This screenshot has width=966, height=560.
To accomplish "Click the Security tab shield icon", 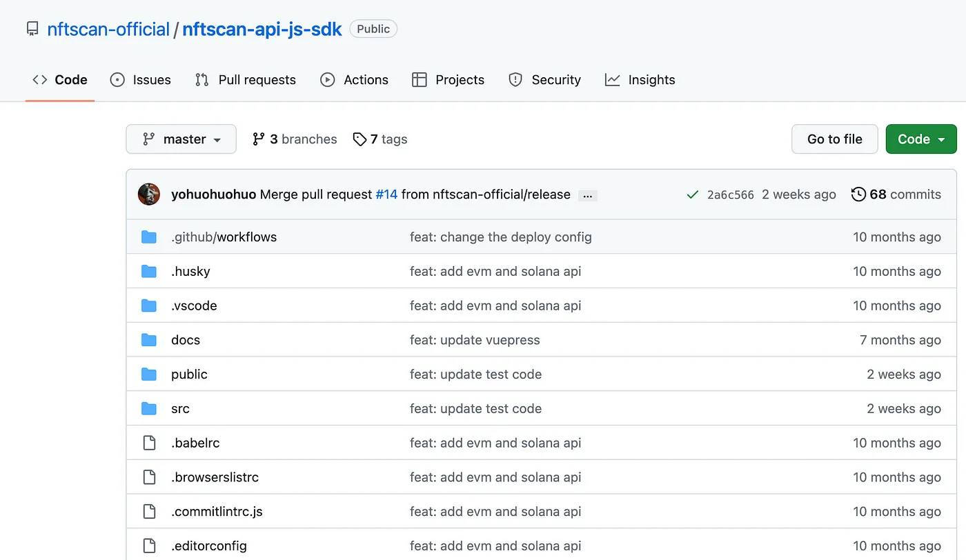I will point(515,80).
